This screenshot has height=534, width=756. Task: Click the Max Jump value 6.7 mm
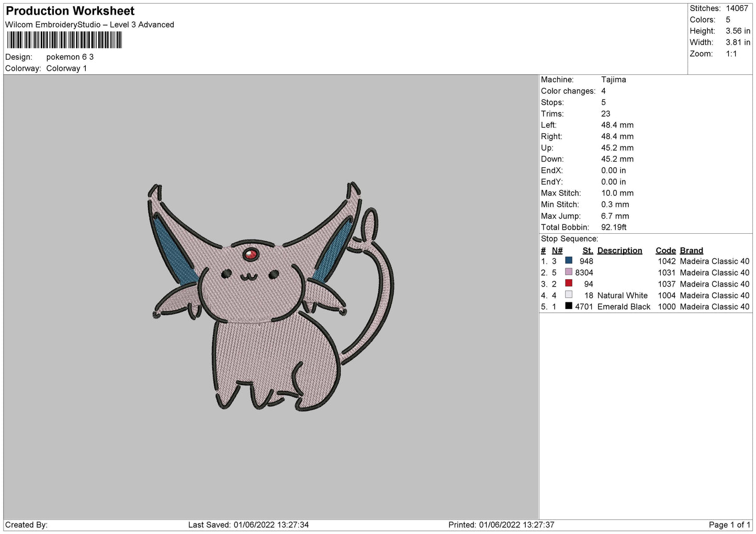pyautogui.click(x=615, y=216)
